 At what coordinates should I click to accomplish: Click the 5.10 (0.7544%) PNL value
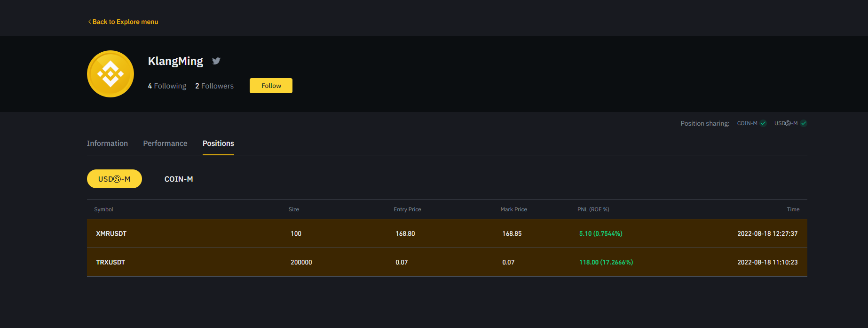tap(601, 233)
